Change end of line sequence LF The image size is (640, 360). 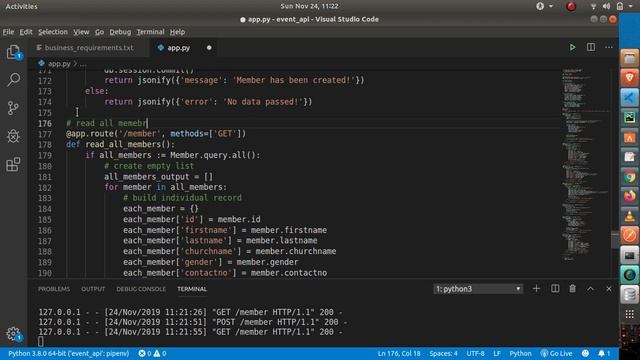coord(497,353)
